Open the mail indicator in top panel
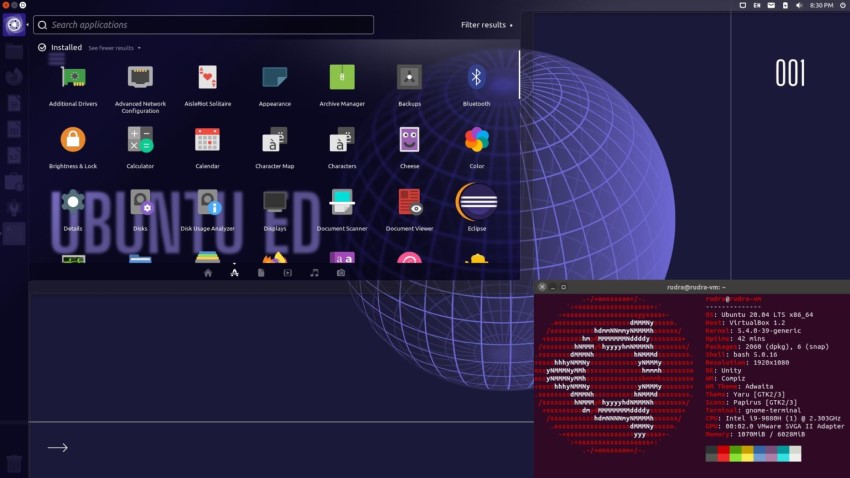This screenshot has height=478, width=850. (x=771, y=5)
